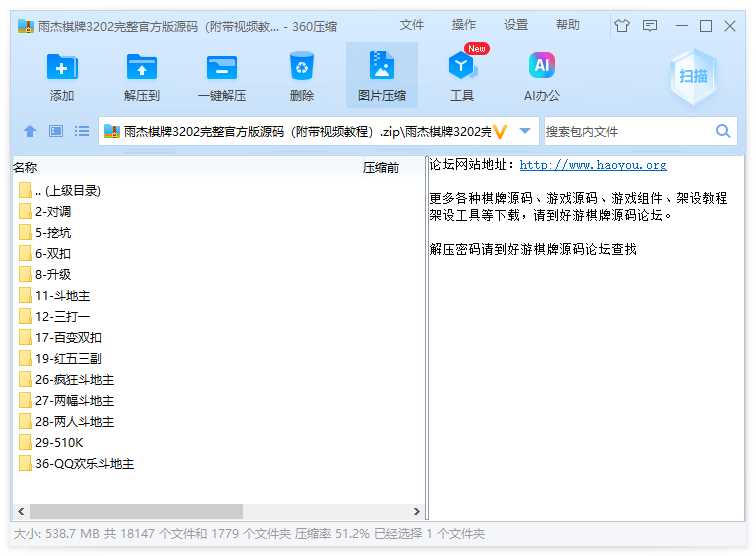Viewport: 756px width, 556px height.
Task: Open the http://www.haoyou.org link
Action: [593, 165]
